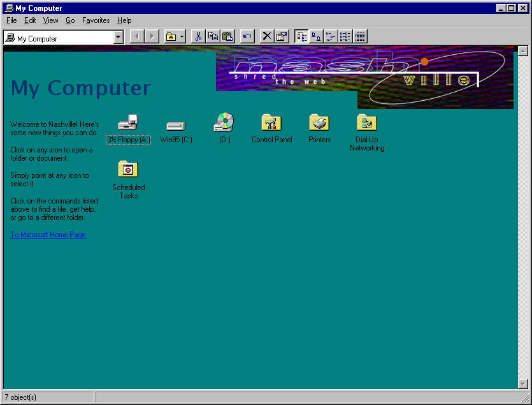
Task: Select the Control Panel folder icon
Action: [271, 122]
